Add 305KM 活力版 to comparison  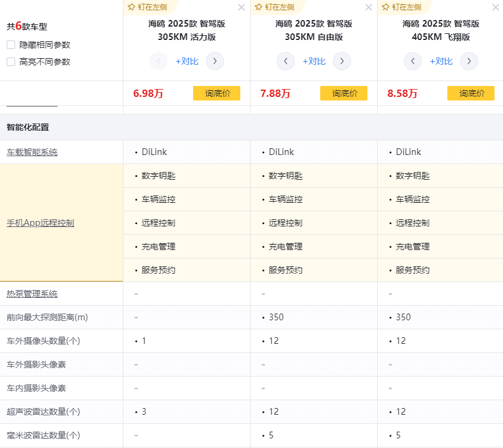[187, 61]
